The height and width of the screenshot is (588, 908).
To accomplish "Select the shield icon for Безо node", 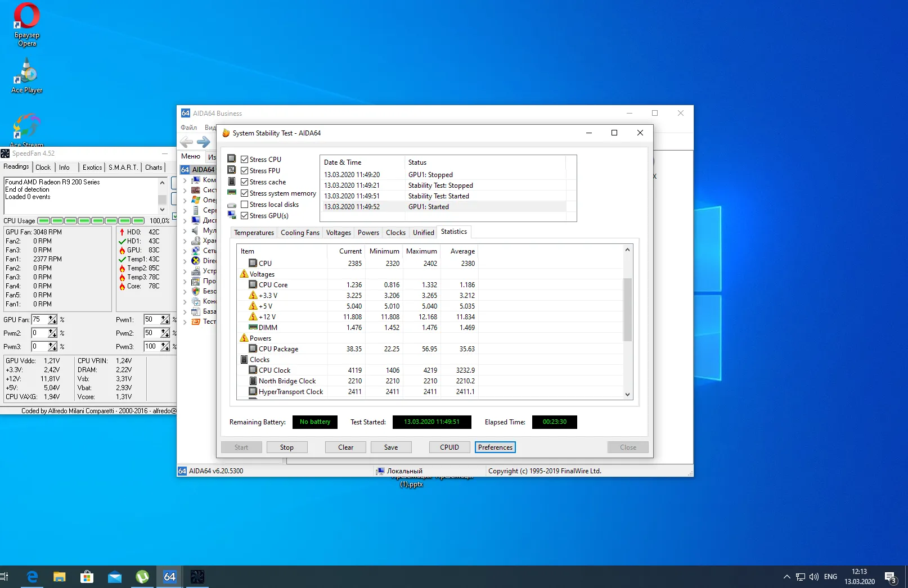I will pos(196,291).
